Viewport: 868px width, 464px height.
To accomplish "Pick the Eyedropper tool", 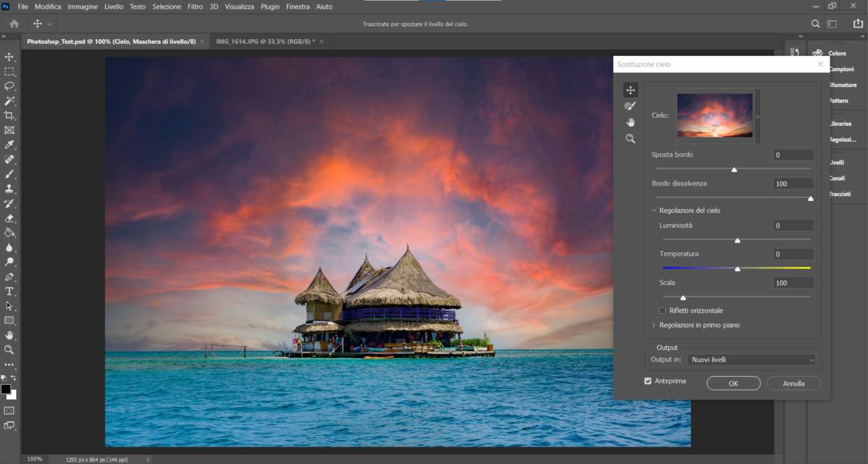I will [x=9, y=145].
